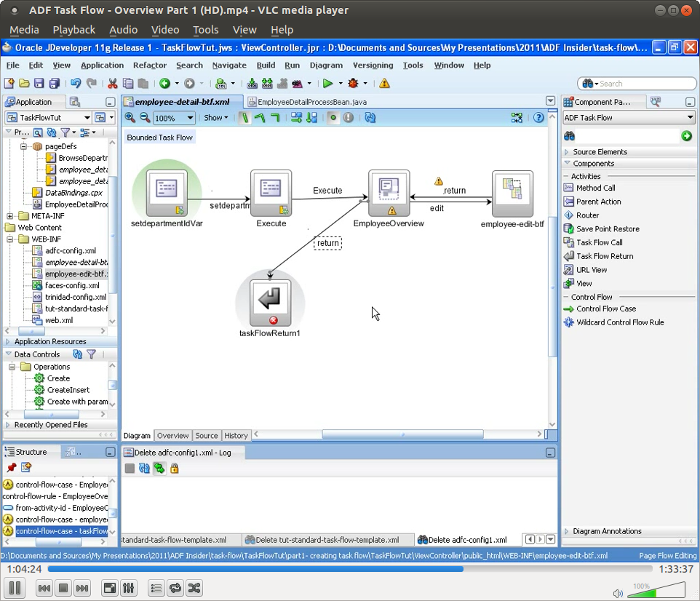
Task: Click the Cut icon in the toolbar
Action: (112, 83)
